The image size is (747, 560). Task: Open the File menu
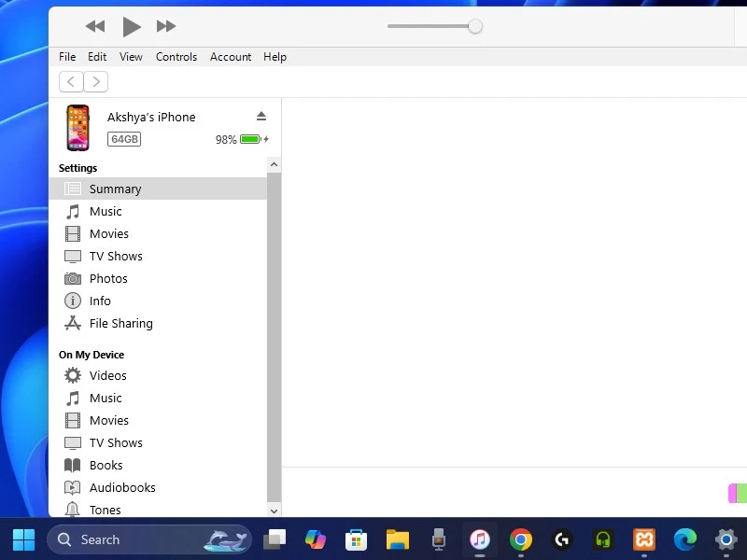click(67, 57)
